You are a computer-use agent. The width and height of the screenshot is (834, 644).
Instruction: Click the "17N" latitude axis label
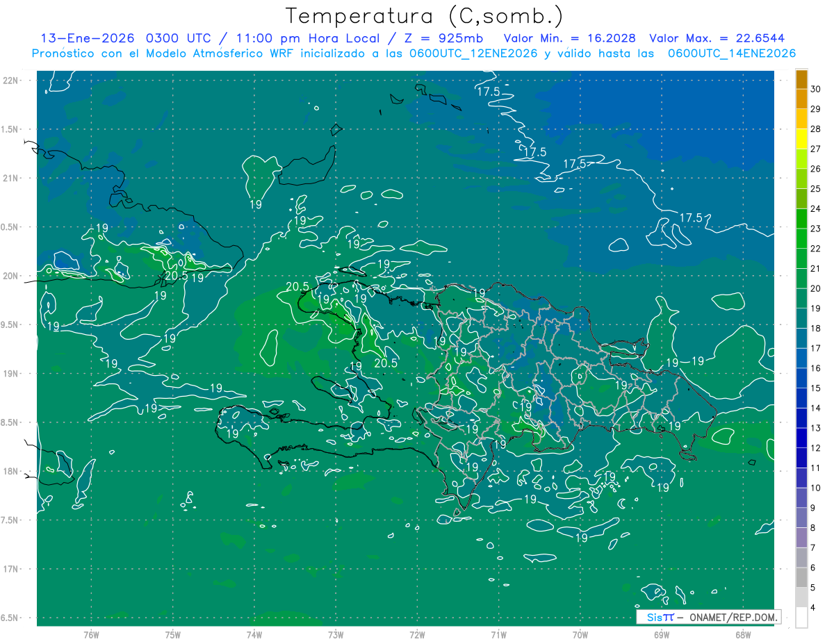tap(10, 569)
